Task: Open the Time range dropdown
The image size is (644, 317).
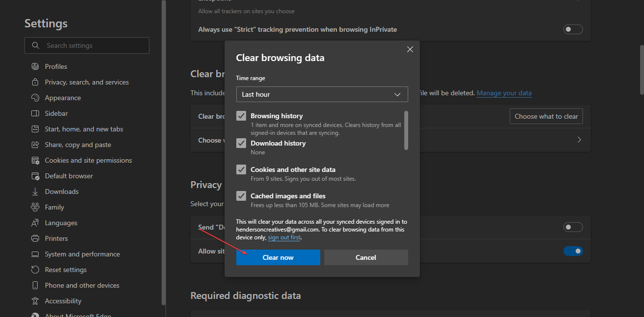Action: point(322,94)
